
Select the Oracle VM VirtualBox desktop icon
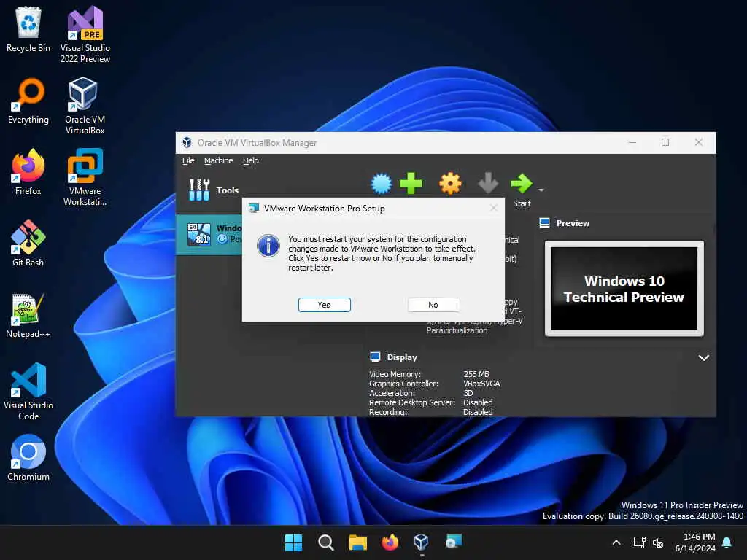pos(85,106)
